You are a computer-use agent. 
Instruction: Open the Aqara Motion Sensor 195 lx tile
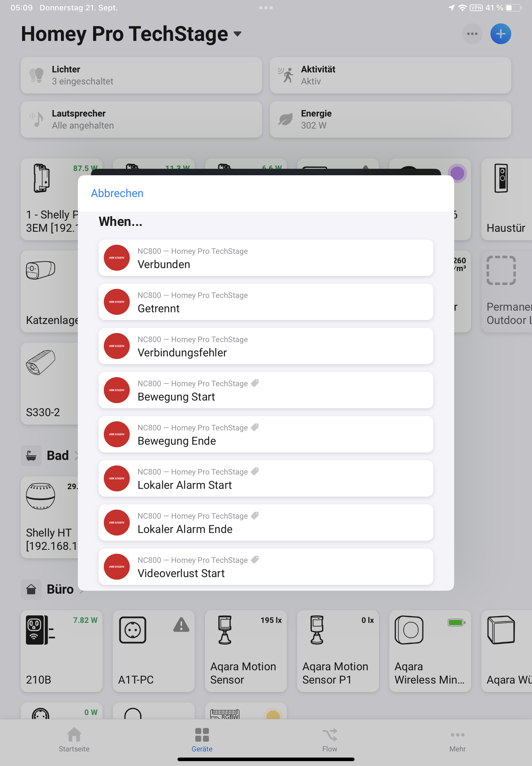(x=246, y=651)
